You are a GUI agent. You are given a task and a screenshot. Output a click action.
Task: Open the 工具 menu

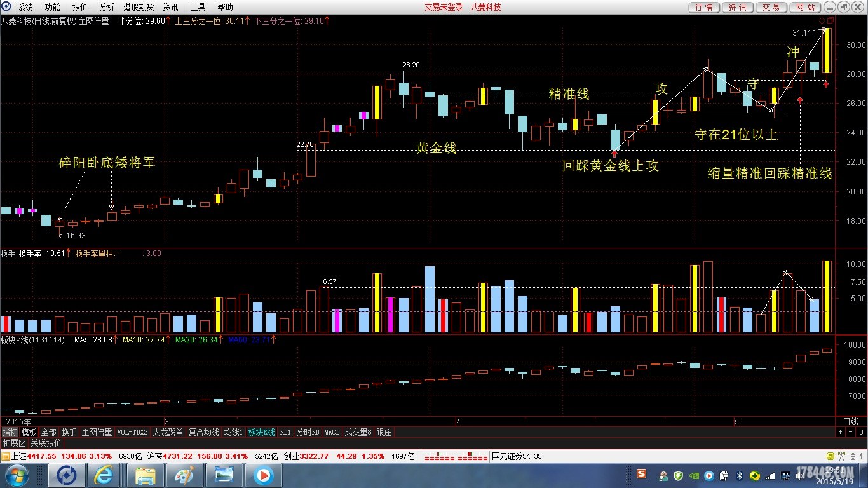pyautogui.click(x=198, y=7)
